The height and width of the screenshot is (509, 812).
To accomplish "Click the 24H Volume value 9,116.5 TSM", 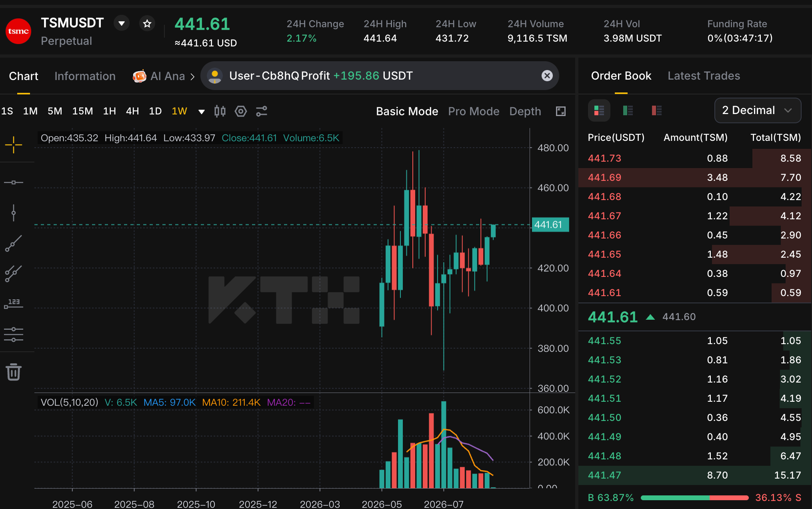I will click(x=537, y=38).
